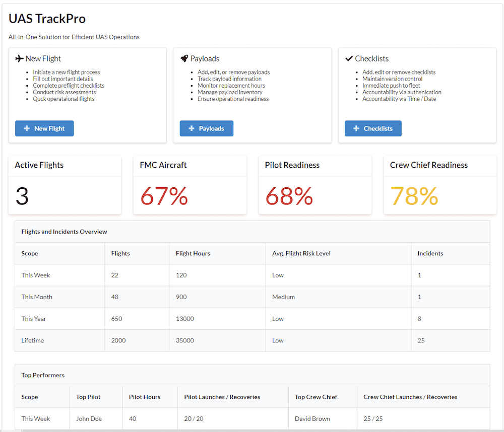Click the plus icon on Checklists button

tap(356, 128)
